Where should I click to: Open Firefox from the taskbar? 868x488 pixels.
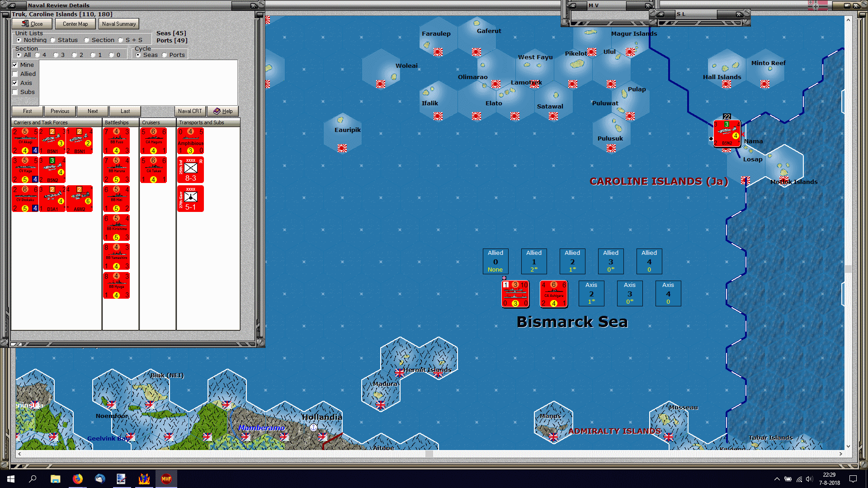(78, 479)
